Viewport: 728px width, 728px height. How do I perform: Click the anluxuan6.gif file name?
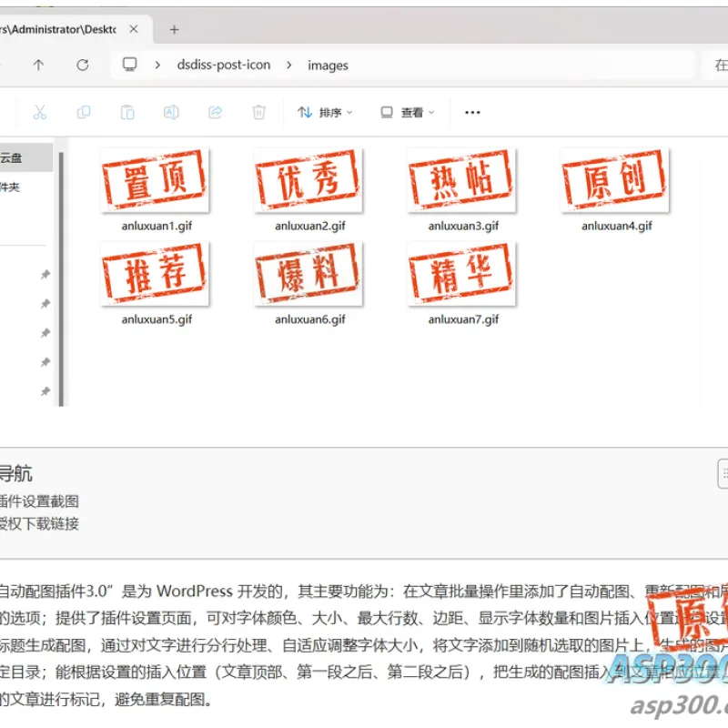click(309, 319)
